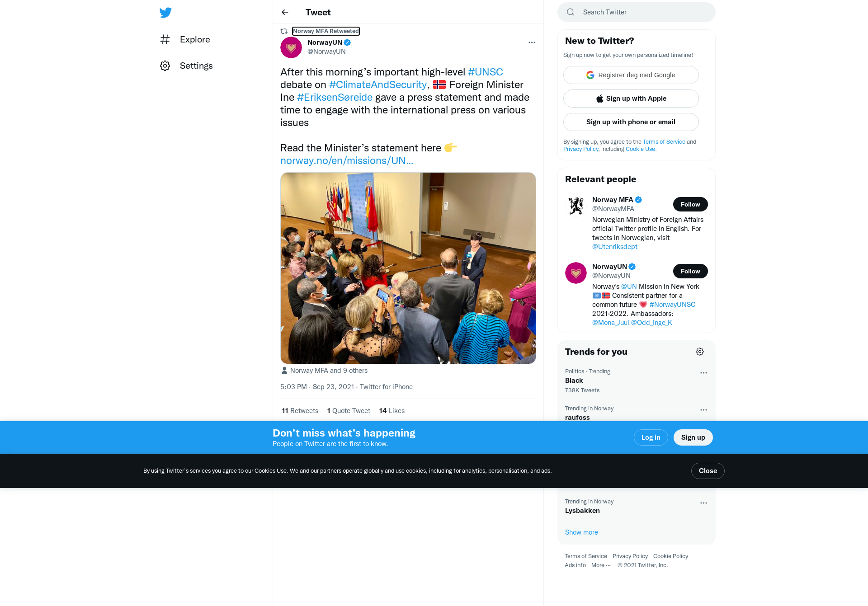Viewport: 868px width, 606px height.
Task: Click Show more under trends
Action: click(581, 532)
